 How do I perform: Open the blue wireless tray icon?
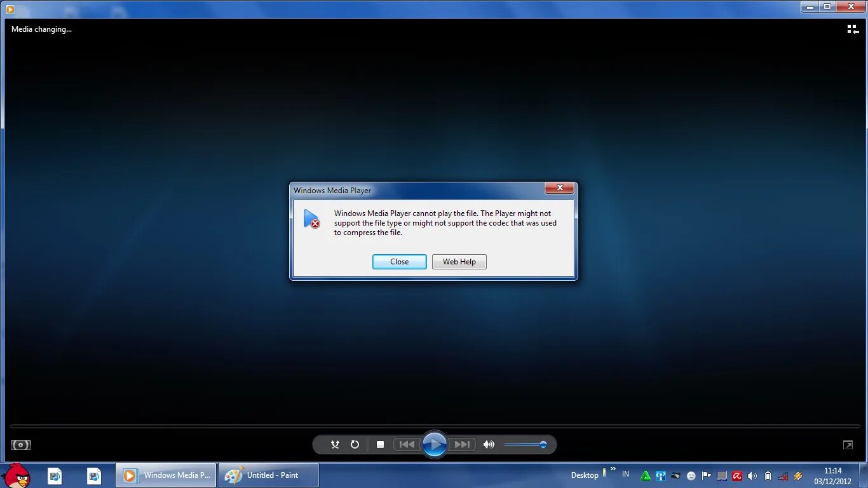point(661,476)
